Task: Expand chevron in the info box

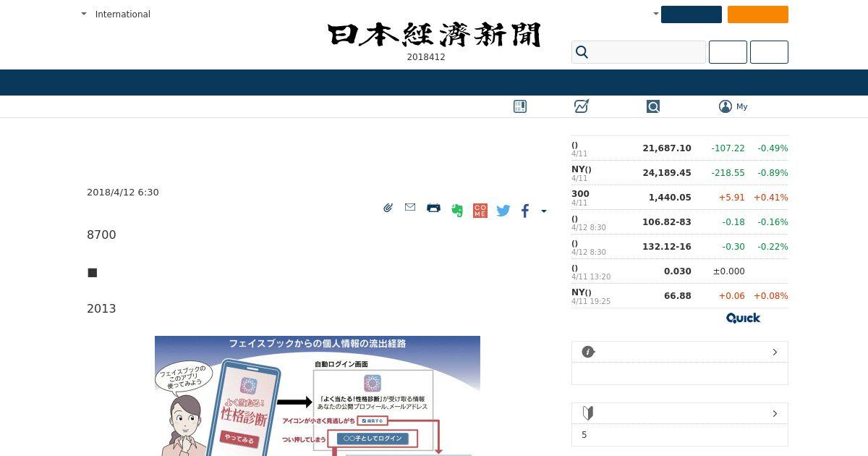Action: (x=775, y=352)
